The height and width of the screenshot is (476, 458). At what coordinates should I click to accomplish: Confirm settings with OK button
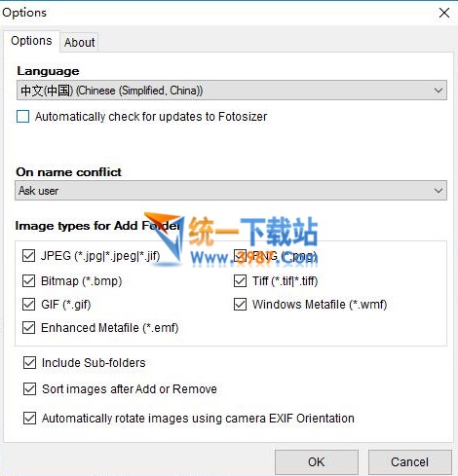click(317, 462)
